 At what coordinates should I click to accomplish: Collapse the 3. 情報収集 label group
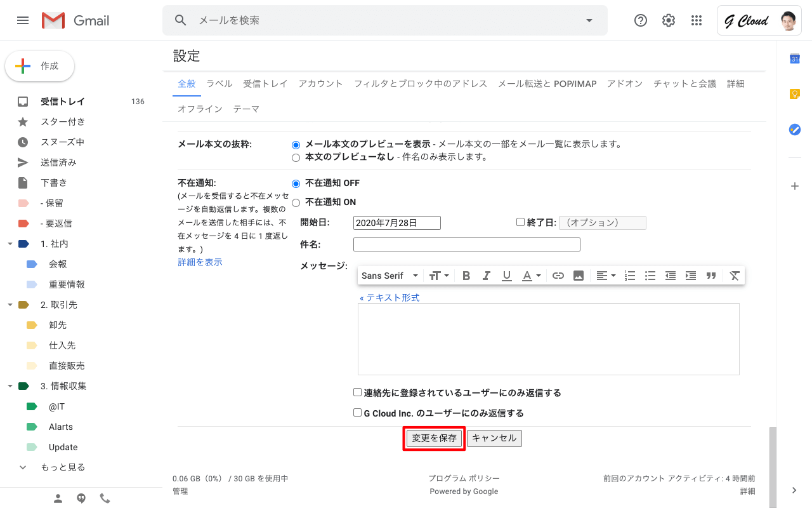tap(10, 386)
